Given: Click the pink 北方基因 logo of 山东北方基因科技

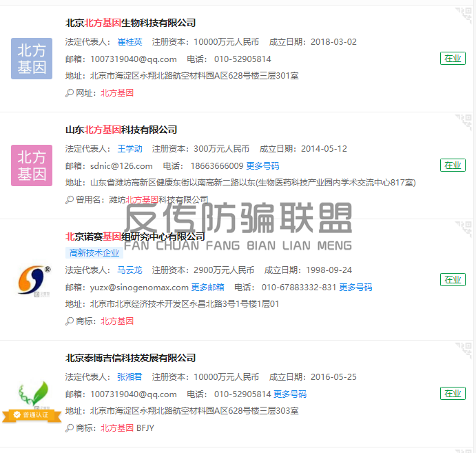Looking at the screenshot, I should [x=32, y=165].
